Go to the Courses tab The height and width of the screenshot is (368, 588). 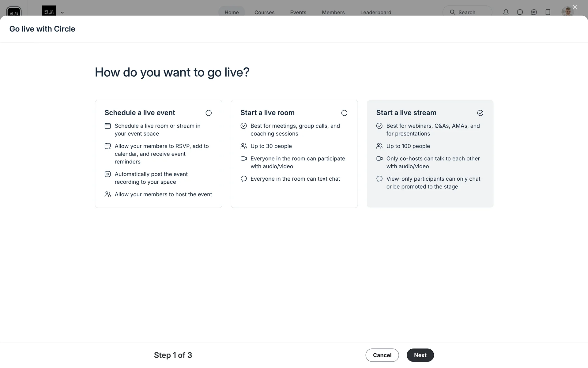click(x=264, y=13)
